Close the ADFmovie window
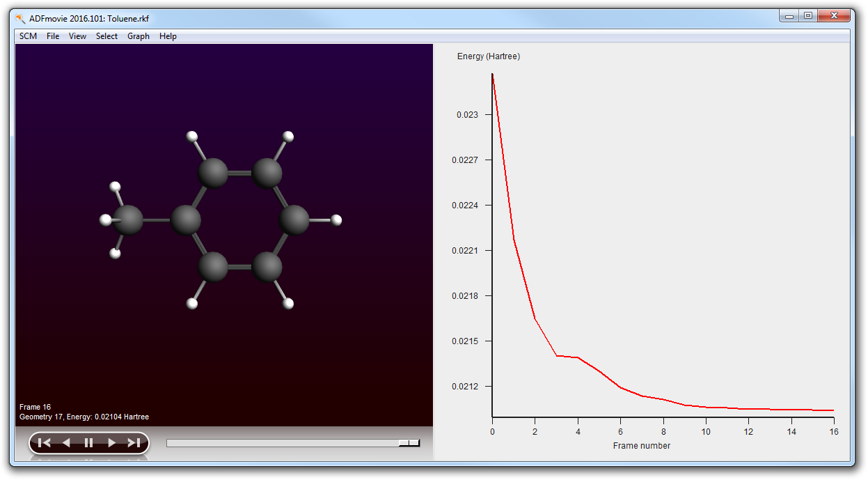The width and height of the screenshot is (868, 480). [833, 15]
